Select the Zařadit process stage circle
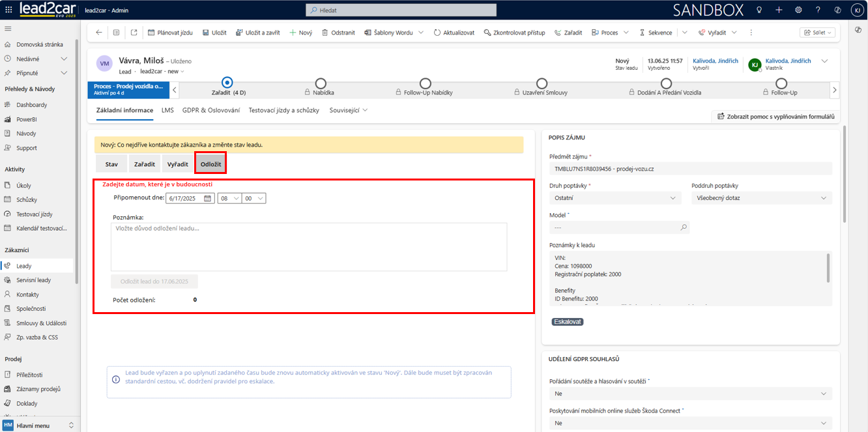 pyautogui.click(x=227, y=83)
